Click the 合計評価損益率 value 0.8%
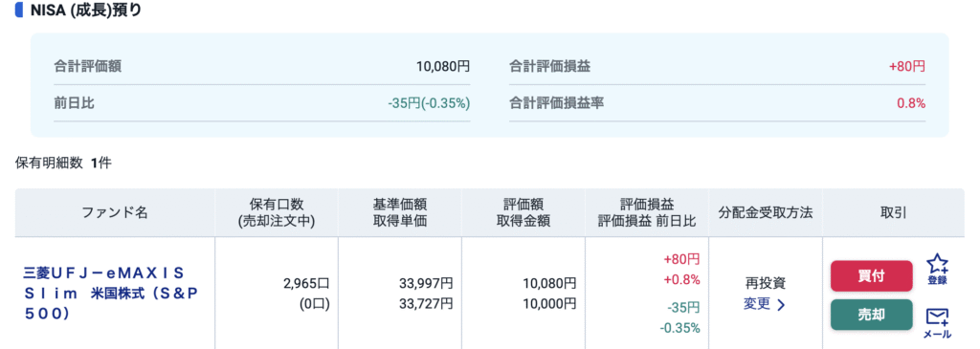Viewport: 980px width, 349px height. pos(911,103)
